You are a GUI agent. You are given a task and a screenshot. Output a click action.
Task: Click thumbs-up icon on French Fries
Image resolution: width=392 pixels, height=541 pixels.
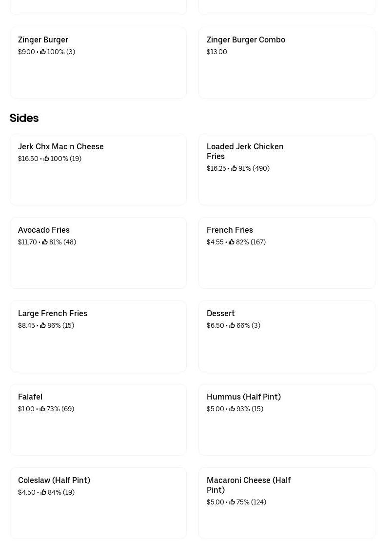[x=232, y=242]
